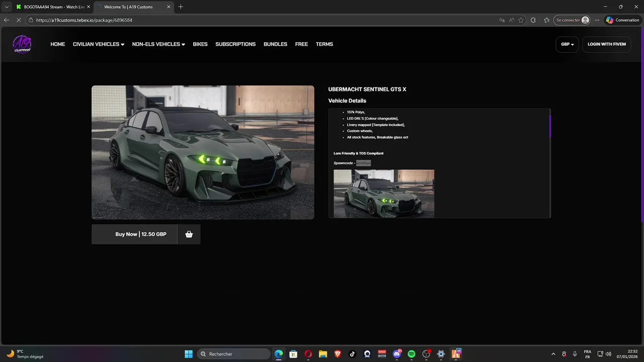Viewport: 644px width, 362px height.
Task: Click Buy Now 12.50 GBP button
Action: pos(134,234)
